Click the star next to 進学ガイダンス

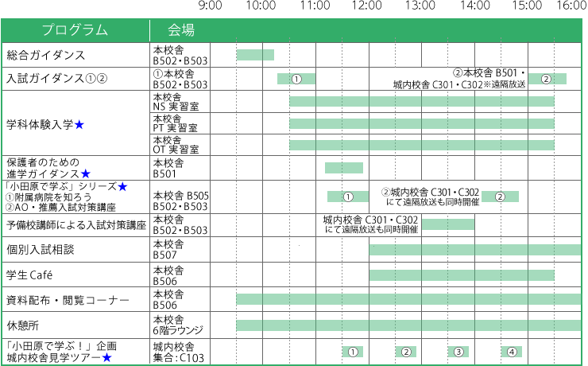(x=85, y=173)
